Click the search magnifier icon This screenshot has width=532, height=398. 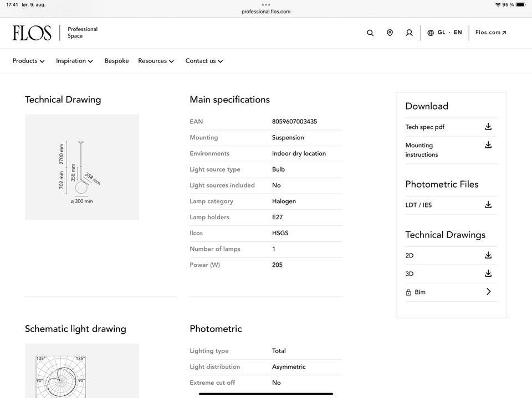tap(370, 33)
